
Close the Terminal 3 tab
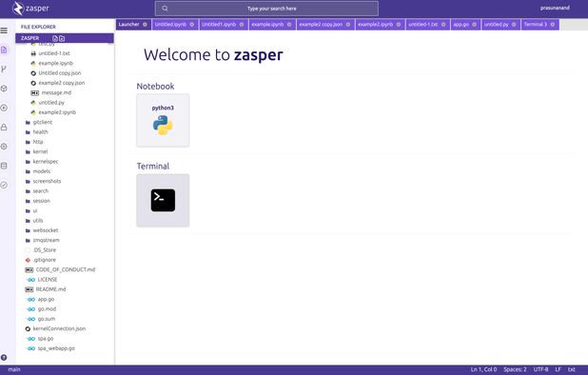pos(553,25)
